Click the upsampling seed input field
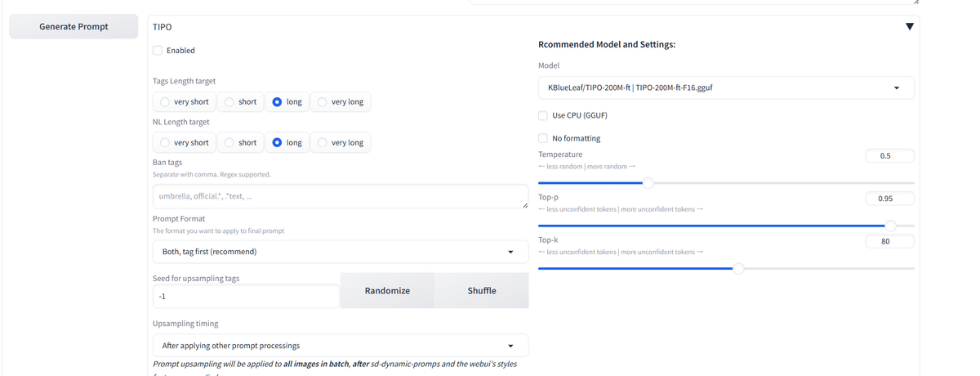 click(x=245, y=296)
